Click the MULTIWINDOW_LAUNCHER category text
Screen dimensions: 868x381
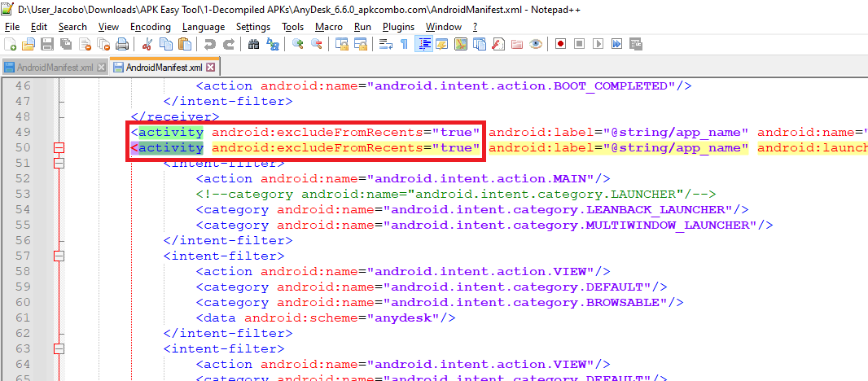tap(484, 225)
